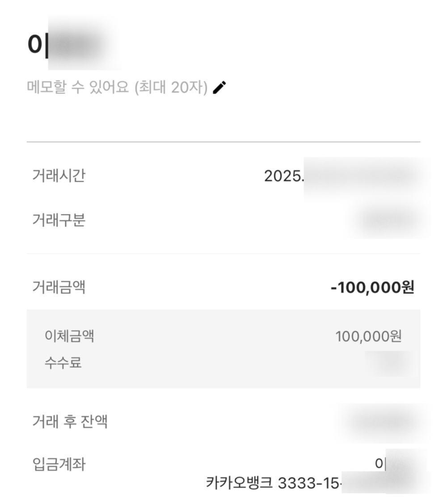Image resolution: width=447 pixels, height=504 pixels.
Task: Click the horizontal divider below the memo
Action: [223, 142]
